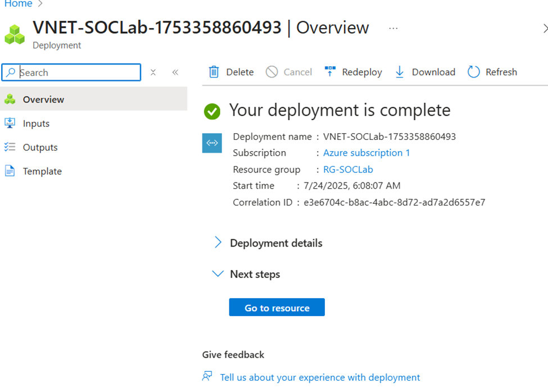548x392 pixels.
Task: Click the Your deployment is complete heading
Action: tap(339, 110)
